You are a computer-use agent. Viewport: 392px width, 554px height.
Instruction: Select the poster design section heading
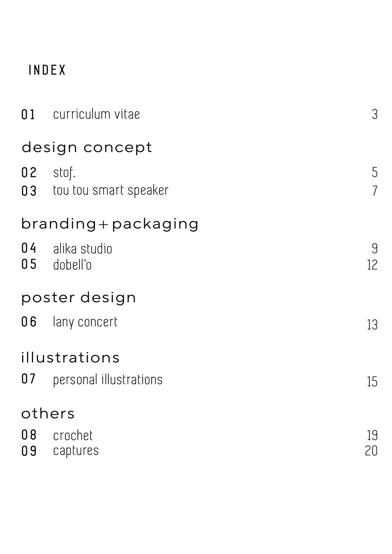click(79, 298)
